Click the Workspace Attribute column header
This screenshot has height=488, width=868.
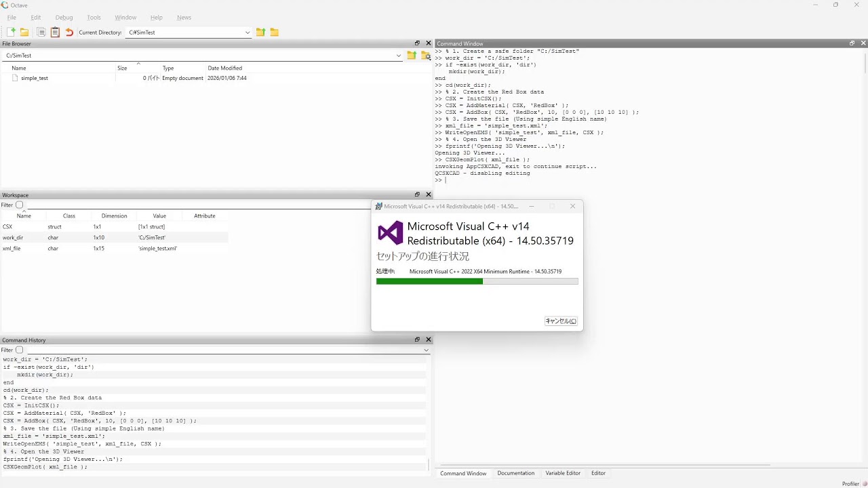205,216
